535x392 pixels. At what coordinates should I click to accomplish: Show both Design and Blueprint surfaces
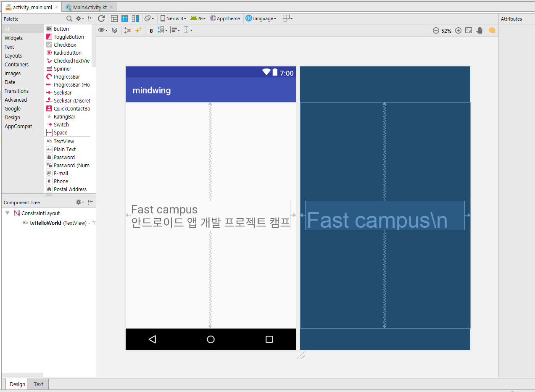coord(135,18)
